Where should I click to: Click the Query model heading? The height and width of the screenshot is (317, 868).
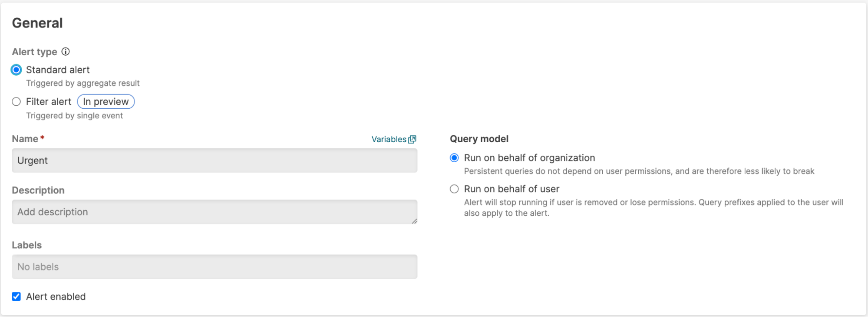(479, 139)
